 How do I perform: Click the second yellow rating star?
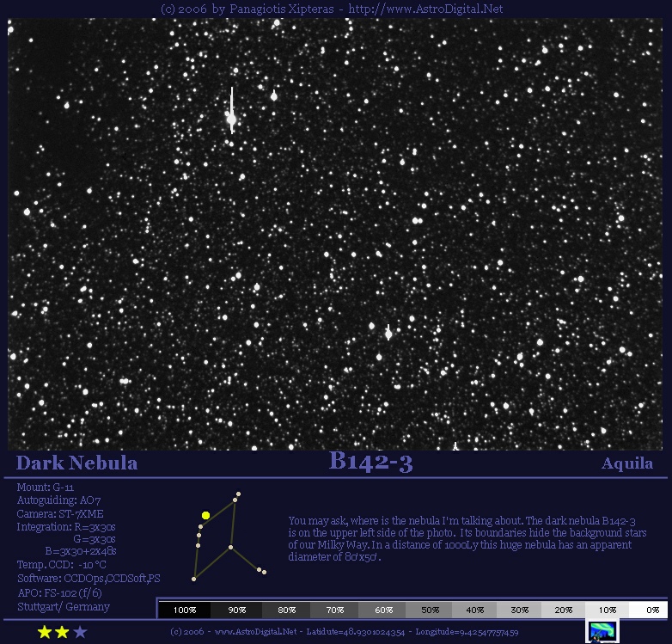[62, 632]
